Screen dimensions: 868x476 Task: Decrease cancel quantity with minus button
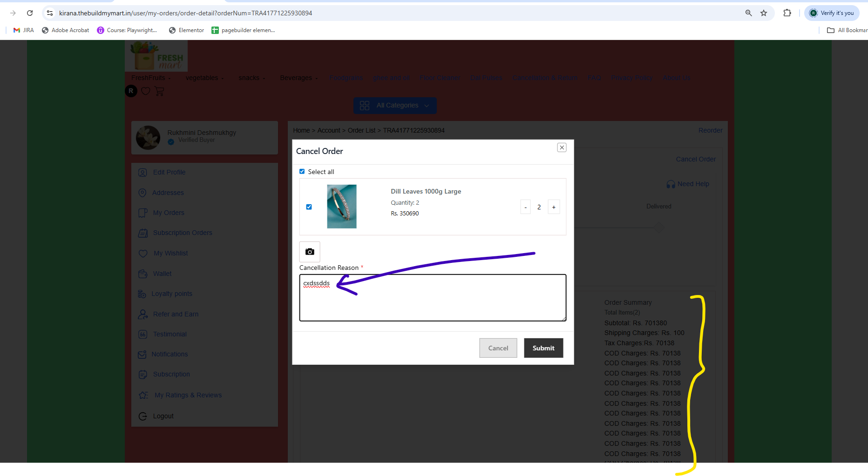tap(526, 207)
